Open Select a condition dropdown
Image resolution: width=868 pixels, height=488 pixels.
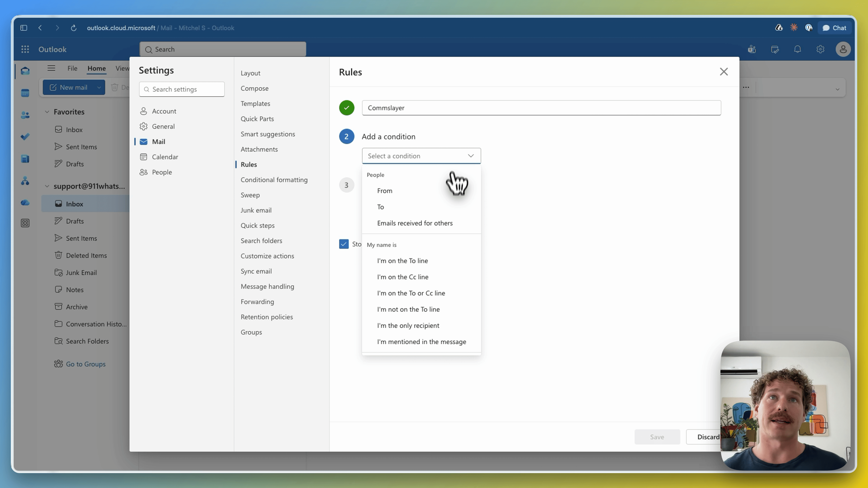(421, 156)
